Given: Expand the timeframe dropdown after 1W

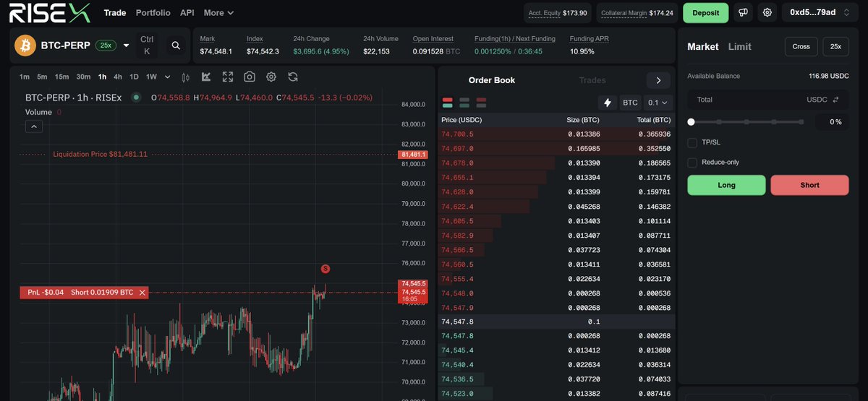Looking at the screenshot, I should pyautogui.click(x=168, y=77).
